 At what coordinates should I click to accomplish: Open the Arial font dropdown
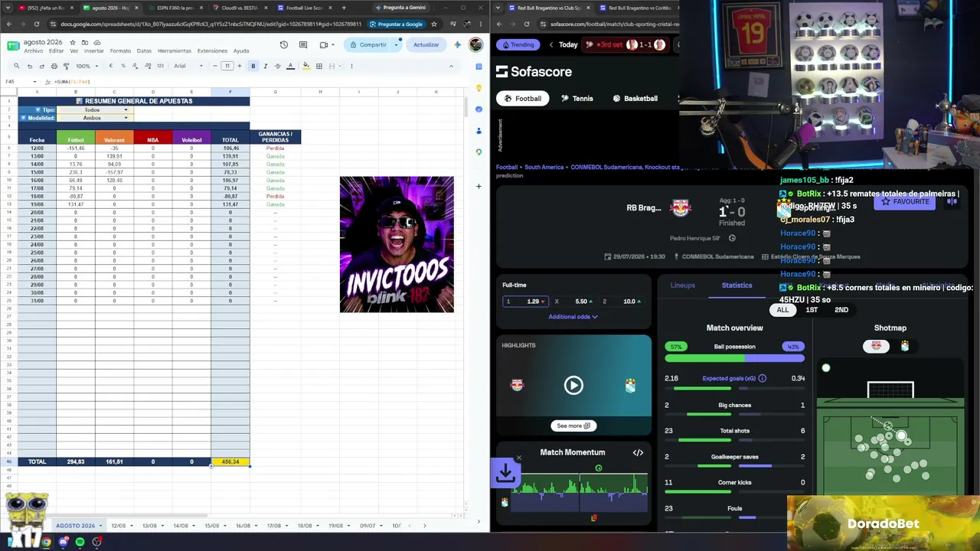pos(188,66)
